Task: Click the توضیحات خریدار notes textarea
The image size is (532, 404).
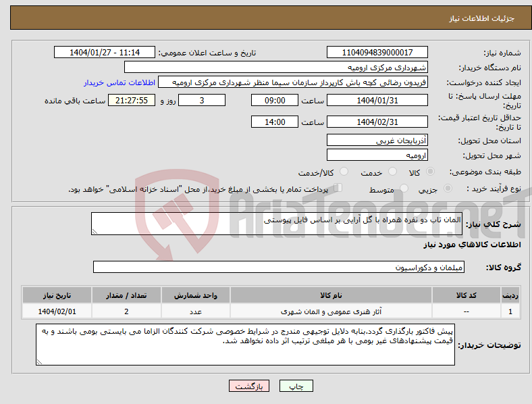Action: click(x=245, y=345)
